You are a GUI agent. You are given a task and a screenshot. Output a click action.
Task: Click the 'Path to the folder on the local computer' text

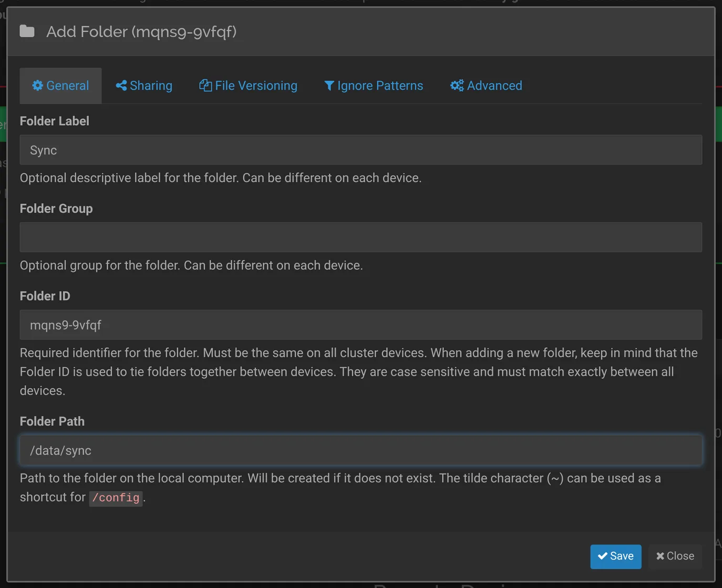341,488
